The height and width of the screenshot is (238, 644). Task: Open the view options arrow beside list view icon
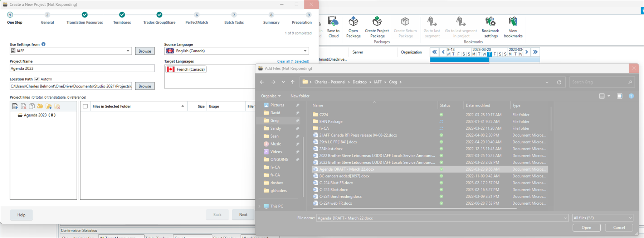(x=609, y=96)
